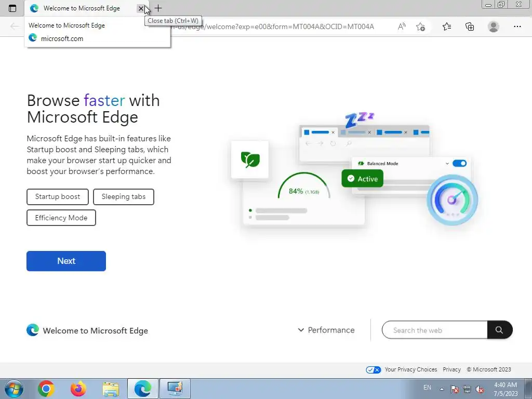The width and height of the screenshot is (532, 399).
Task: Open File Explorer from the taskbar
Action: pyautogui.click(x=111, y=389)
